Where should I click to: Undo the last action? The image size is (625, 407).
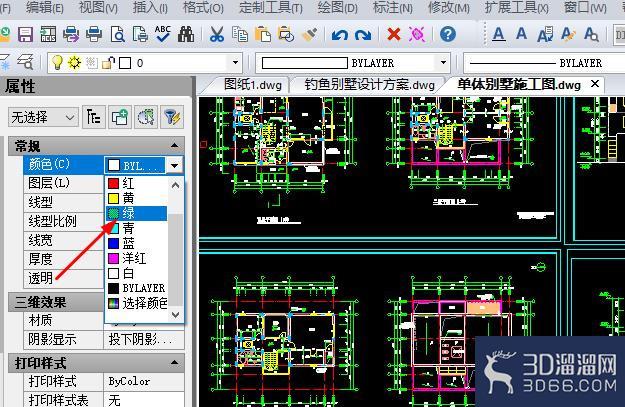click(340, 35)
